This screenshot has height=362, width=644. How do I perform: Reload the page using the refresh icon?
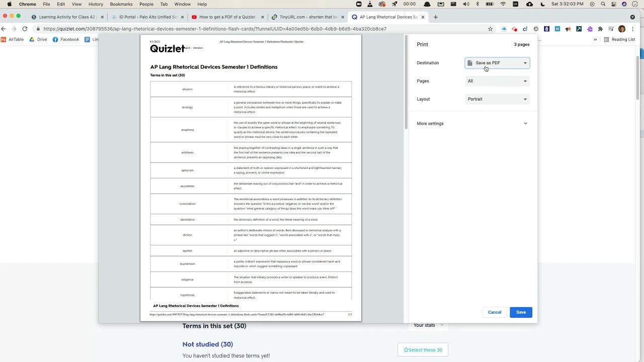25,29
